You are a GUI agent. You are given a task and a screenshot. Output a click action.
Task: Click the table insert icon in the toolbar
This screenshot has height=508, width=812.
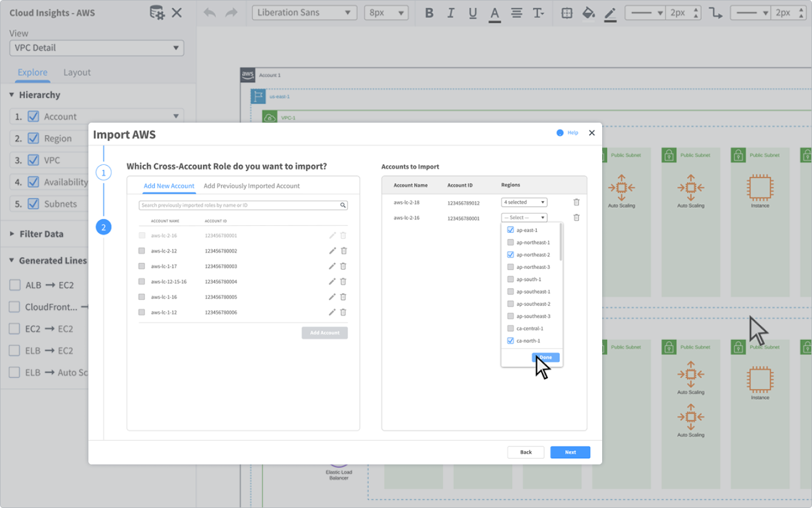(566, 12)
